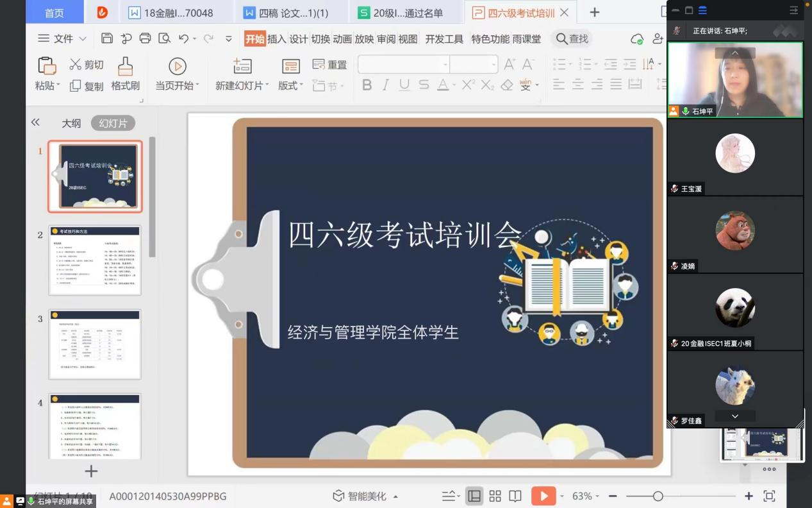The height and width of the screenshot is (508, 812).
Task: Undo the last action
Action: 183,38
